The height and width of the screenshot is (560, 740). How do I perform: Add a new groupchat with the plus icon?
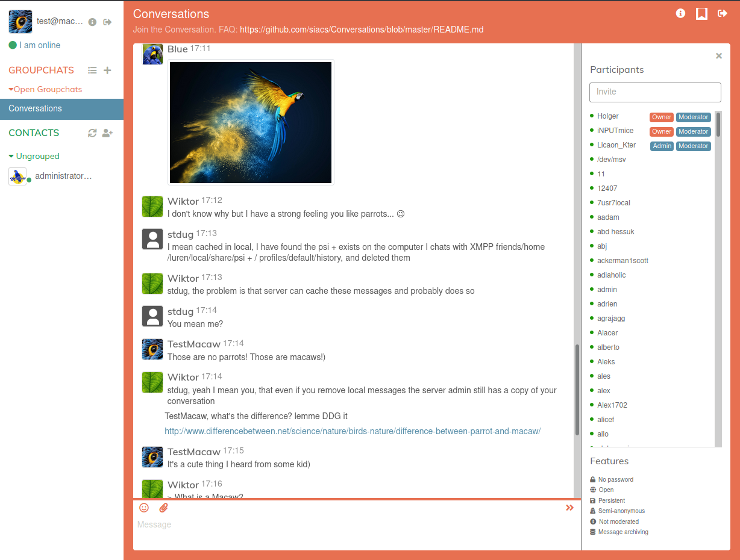coord(107,70)
